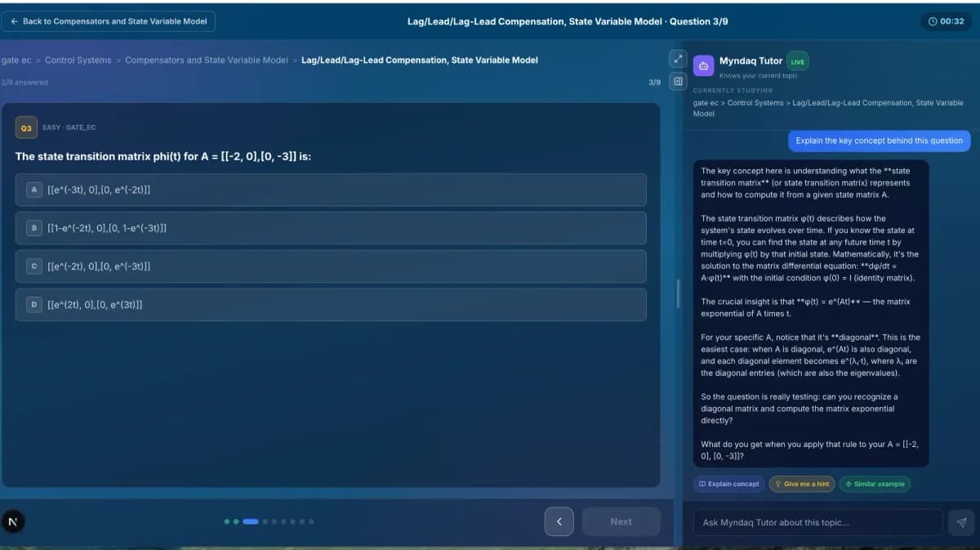
Task: Click the "CURRENTLY STUDYING" label
Action: coord(733,91)
